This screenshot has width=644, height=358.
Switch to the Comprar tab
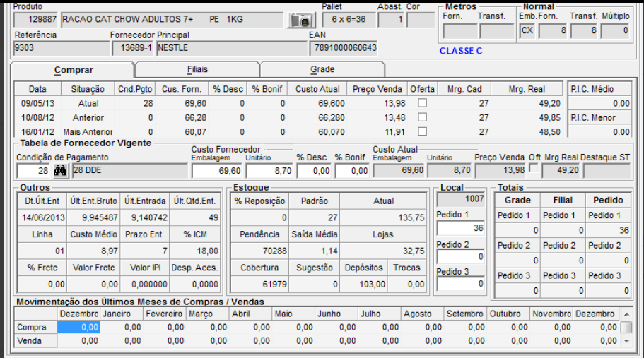point(73,70)
